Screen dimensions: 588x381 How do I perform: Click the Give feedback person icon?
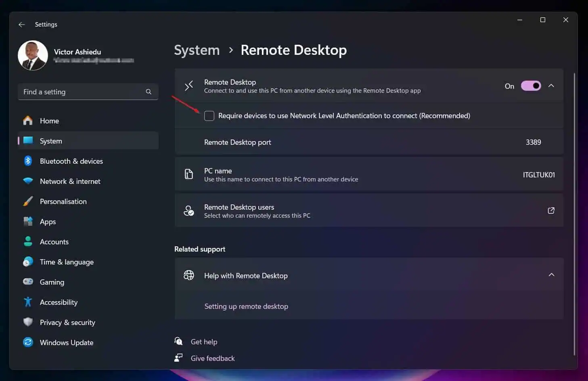pos(178,358)
